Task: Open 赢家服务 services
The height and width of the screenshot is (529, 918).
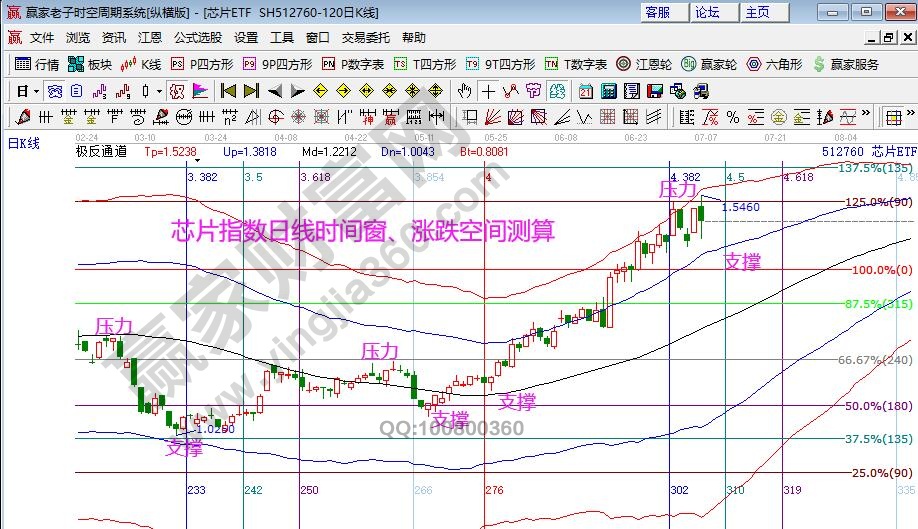Action: click(846, 64)
